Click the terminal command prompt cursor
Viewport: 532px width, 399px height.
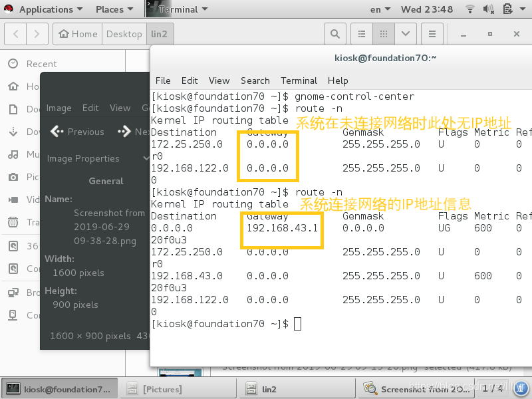pos(297,324)
